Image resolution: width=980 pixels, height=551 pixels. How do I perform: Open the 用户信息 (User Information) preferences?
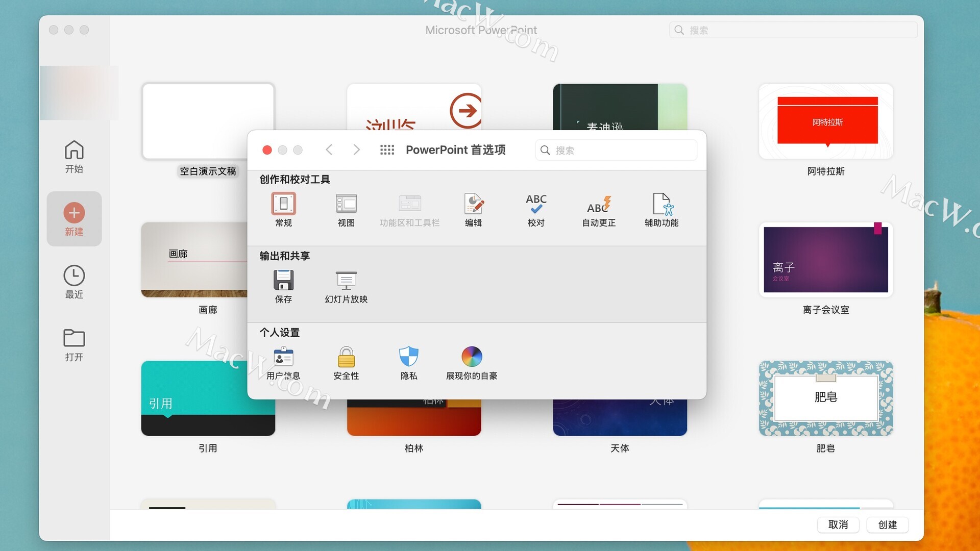pyautogui.click(x=283, y=363)
